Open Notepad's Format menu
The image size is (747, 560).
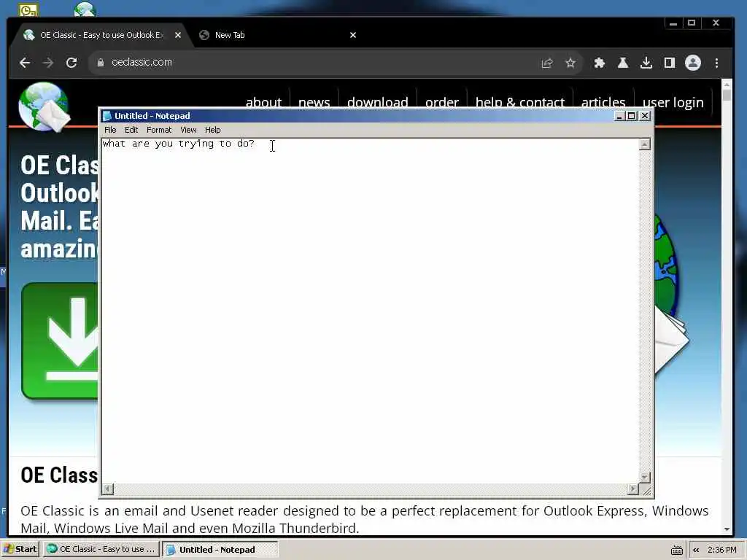click(158, 130)
